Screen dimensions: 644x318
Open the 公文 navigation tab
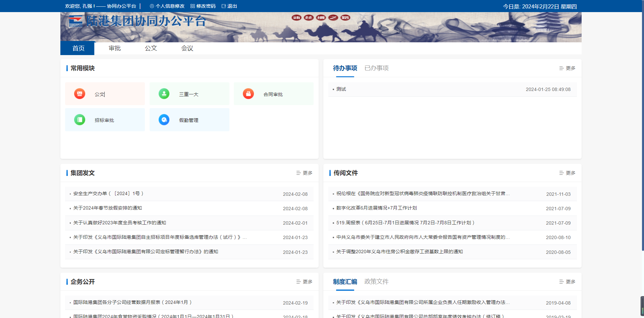pos(151,48)
